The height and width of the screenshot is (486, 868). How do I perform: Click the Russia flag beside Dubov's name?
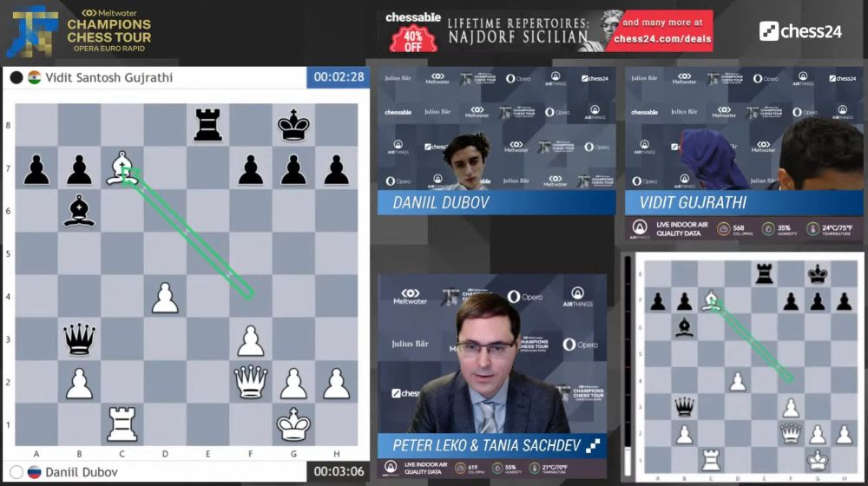point(35,472)
